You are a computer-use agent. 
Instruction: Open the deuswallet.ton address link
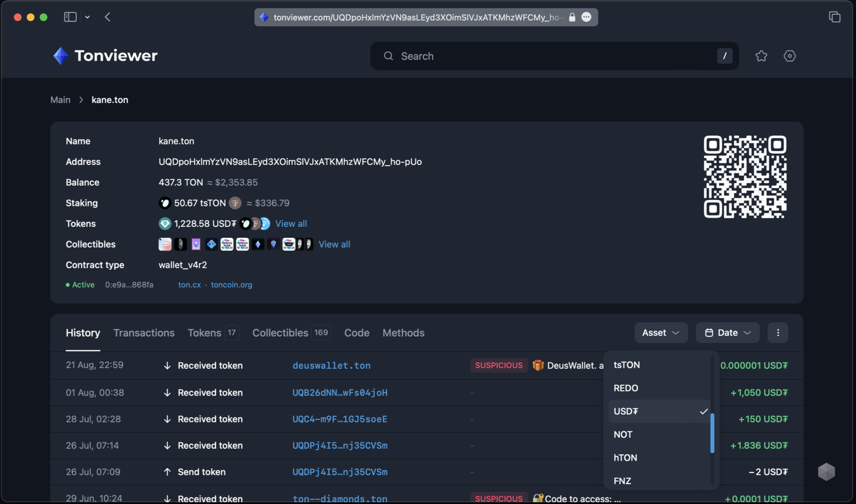point(331,366)
